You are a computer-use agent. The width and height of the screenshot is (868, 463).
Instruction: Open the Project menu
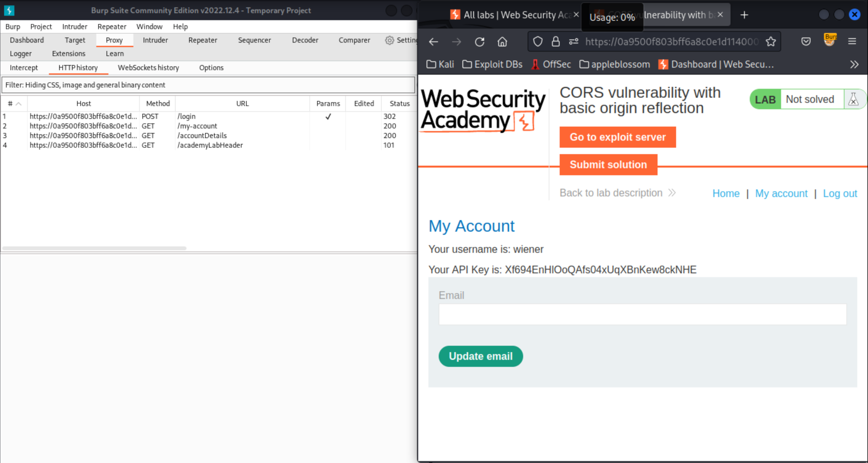[41, 27]
